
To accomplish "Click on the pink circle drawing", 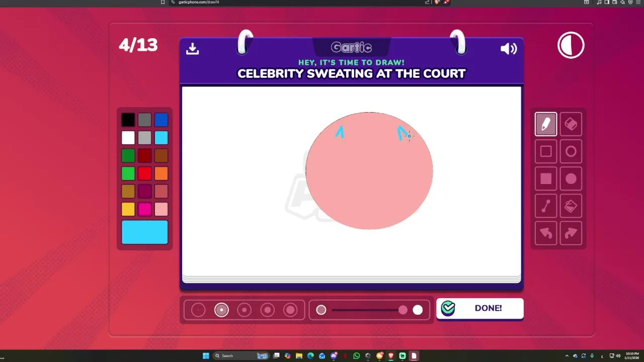I will (369, 171).
